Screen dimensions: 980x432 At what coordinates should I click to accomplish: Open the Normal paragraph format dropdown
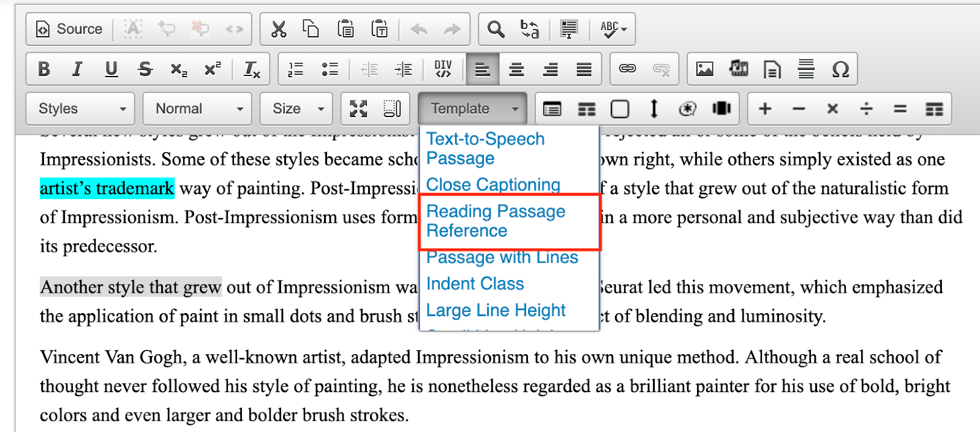click(197, 108)
